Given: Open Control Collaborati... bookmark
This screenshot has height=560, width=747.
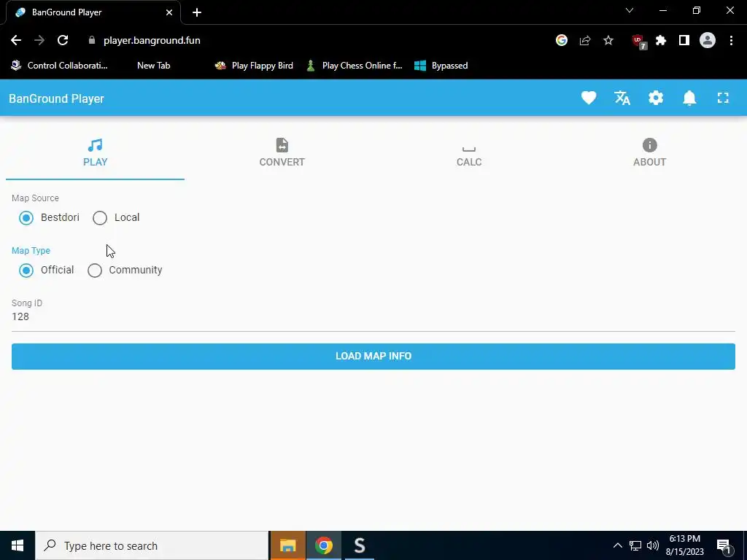Looking at the screenshot, I should pyautogui.click(x=60, y=66).
